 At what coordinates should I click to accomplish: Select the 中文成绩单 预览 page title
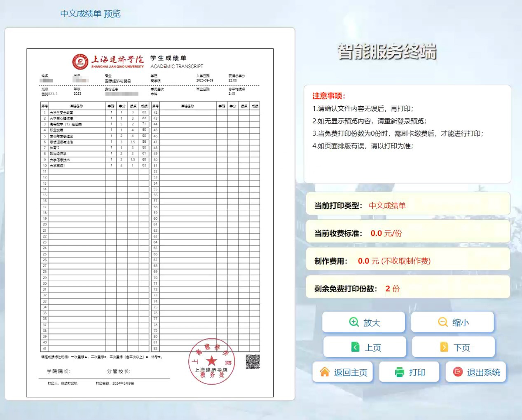90,14
